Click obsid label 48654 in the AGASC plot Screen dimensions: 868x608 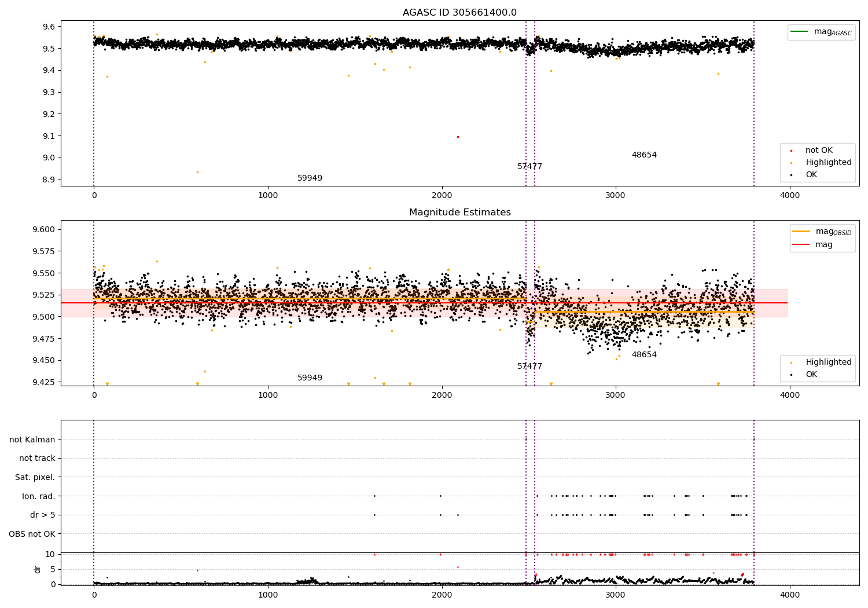[x=644, y=155]
